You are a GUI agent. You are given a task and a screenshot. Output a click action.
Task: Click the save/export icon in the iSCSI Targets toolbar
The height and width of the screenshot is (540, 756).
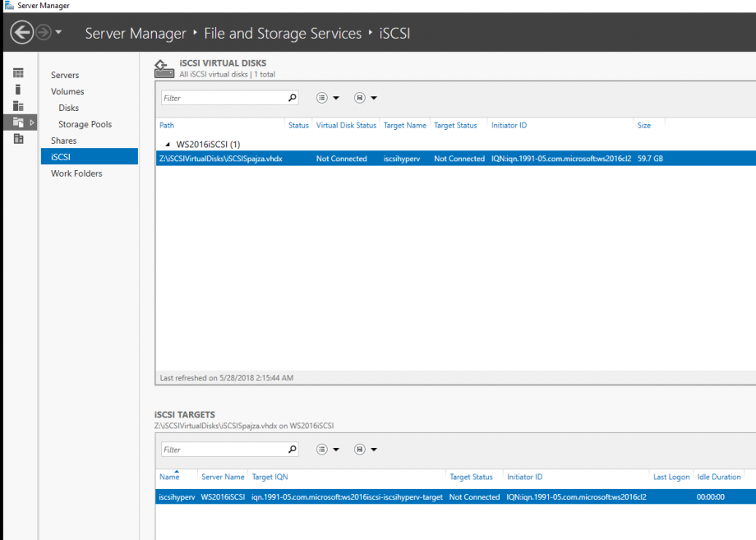pos(359,450)
